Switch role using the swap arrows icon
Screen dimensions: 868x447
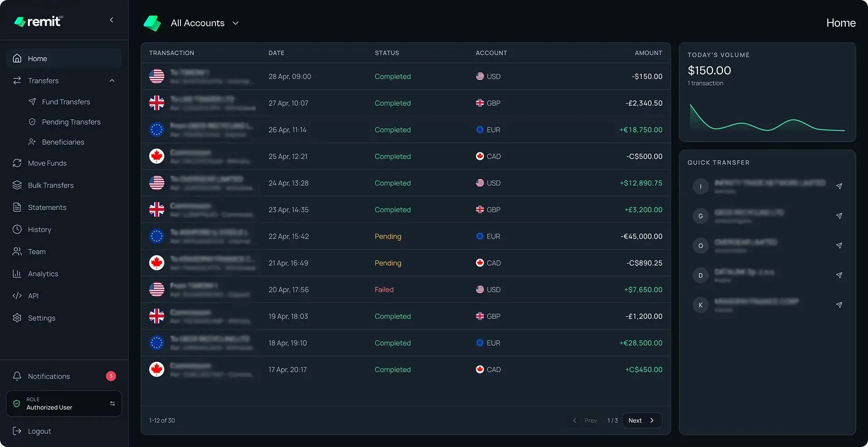113,404
